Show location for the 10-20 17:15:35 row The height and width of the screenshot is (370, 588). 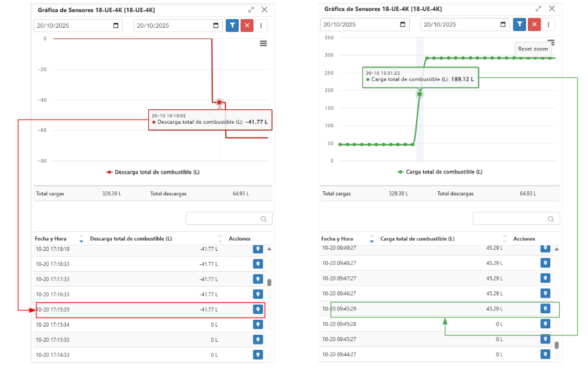(x=258, y=309)
